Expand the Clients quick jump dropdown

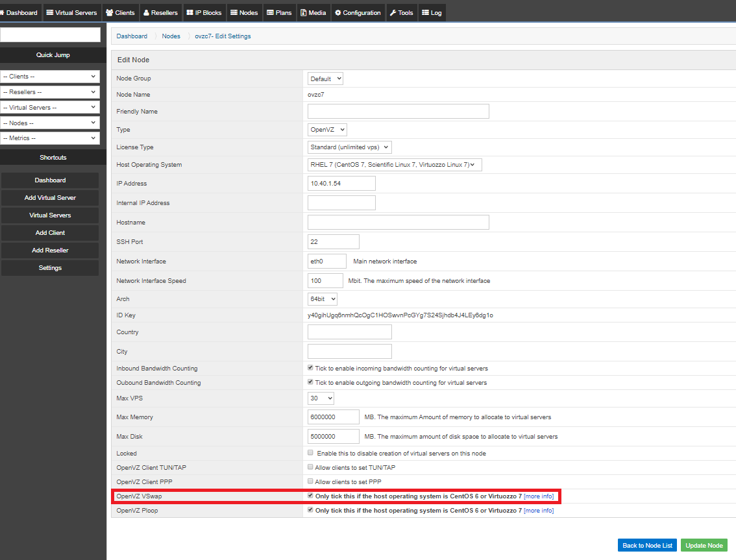[x=50, y=77]
